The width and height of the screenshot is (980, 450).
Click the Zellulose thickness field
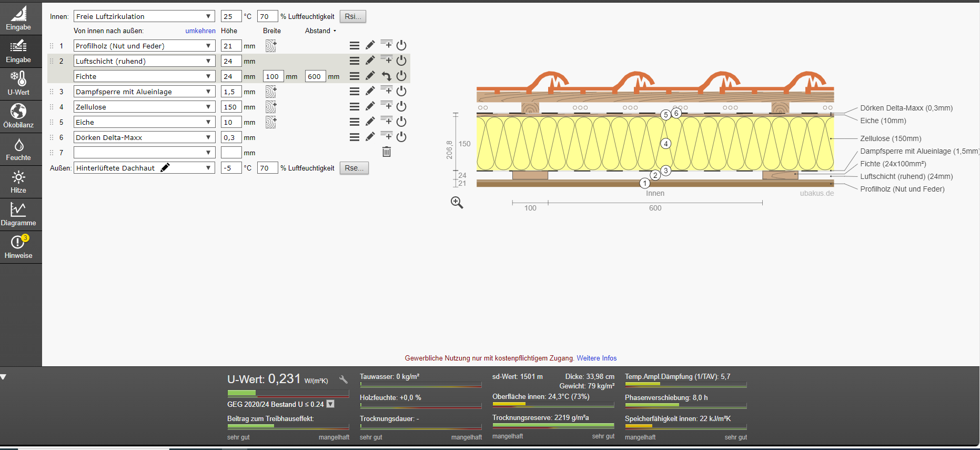231,107
